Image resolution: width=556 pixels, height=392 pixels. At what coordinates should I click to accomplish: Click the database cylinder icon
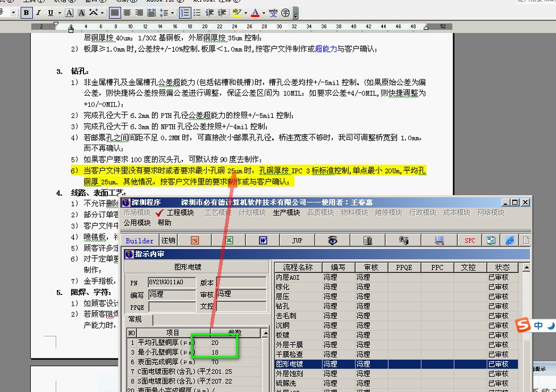(367, 241)
